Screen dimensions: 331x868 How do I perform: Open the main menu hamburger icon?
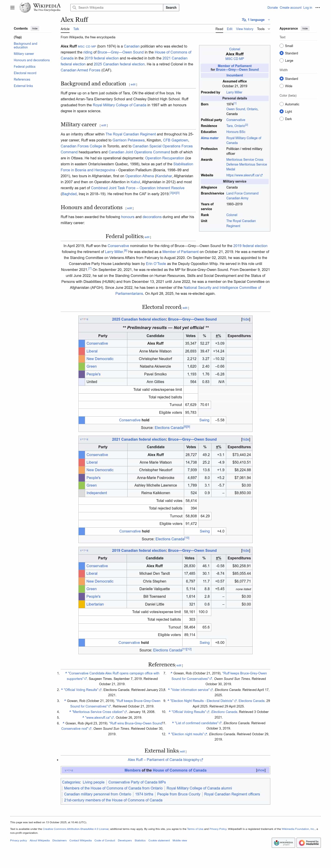(12, 7)
